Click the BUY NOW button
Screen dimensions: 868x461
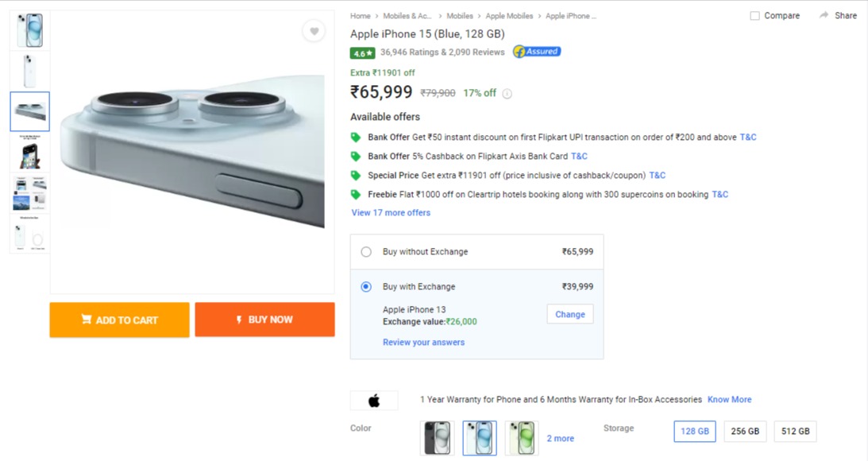point(264,320)
